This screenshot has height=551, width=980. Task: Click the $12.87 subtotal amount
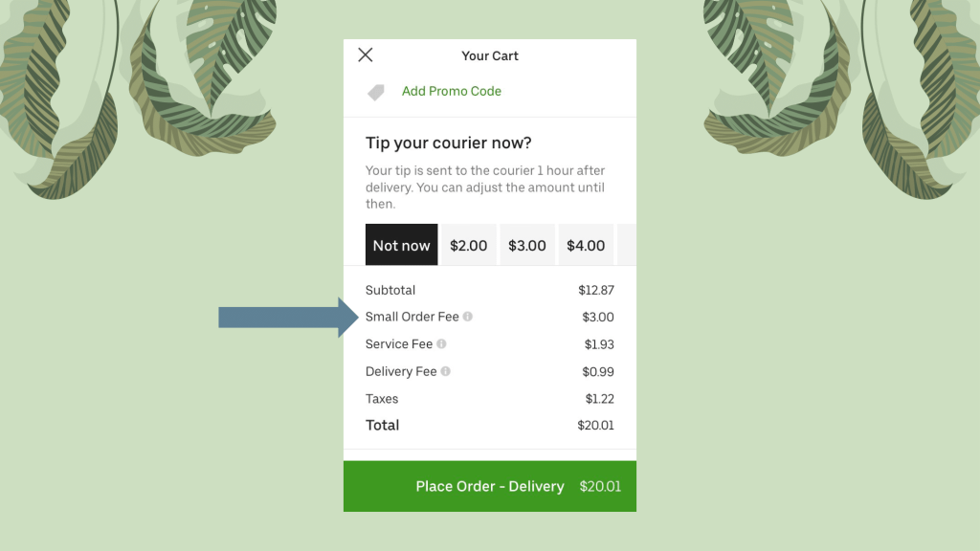click(x=595, y=290)
